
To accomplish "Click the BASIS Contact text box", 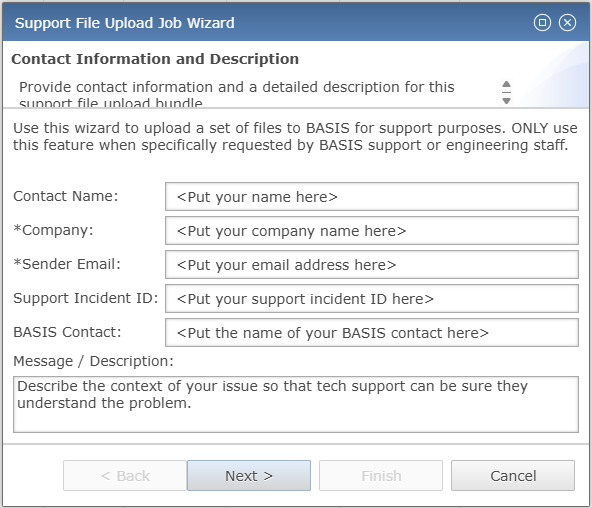I will click(x=372, y=333).
